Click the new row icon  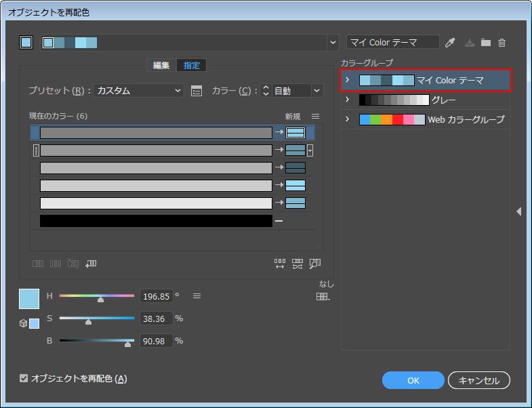(91, 264)
